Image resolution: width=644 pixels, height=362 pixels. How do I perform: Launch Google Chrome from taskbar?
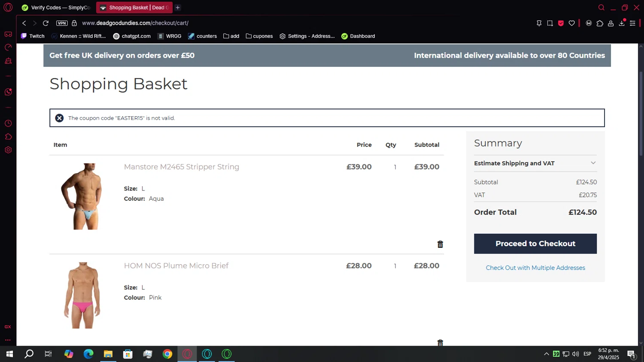[x=167, y=354]
